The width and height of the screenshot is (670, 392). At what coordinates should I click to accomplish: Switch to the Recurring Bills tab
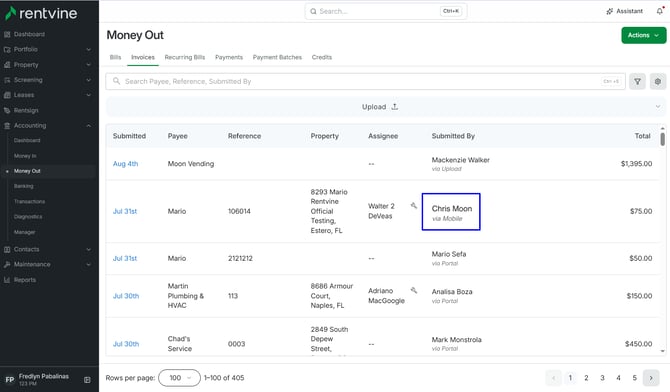(185, 57)
